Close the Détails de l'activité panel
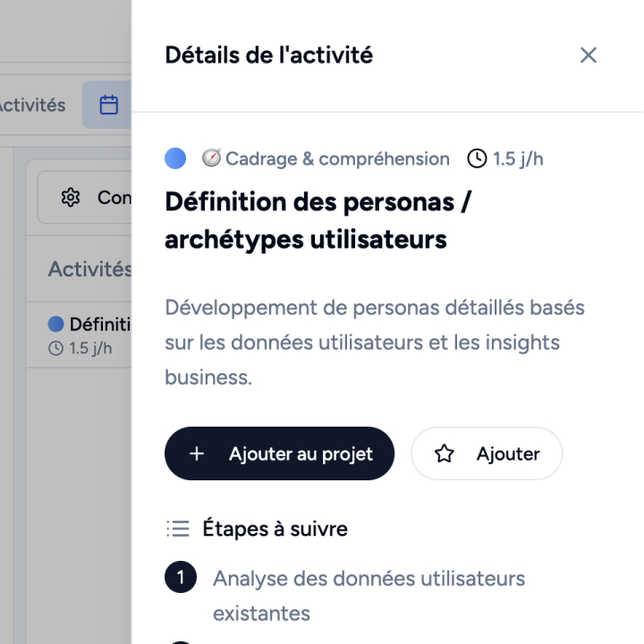 588,55
